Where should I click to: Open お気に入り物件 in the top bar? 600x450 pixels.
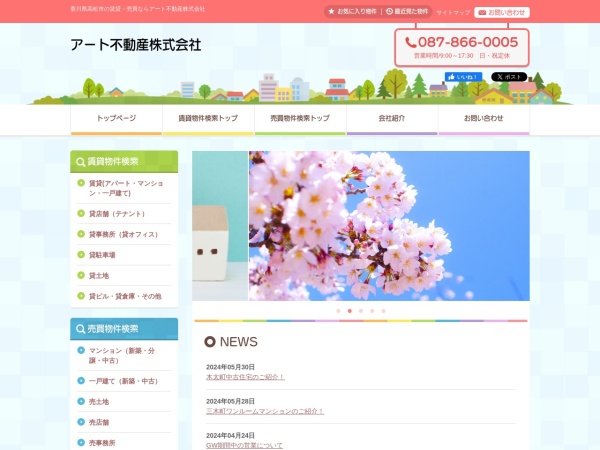pos(352,11)
